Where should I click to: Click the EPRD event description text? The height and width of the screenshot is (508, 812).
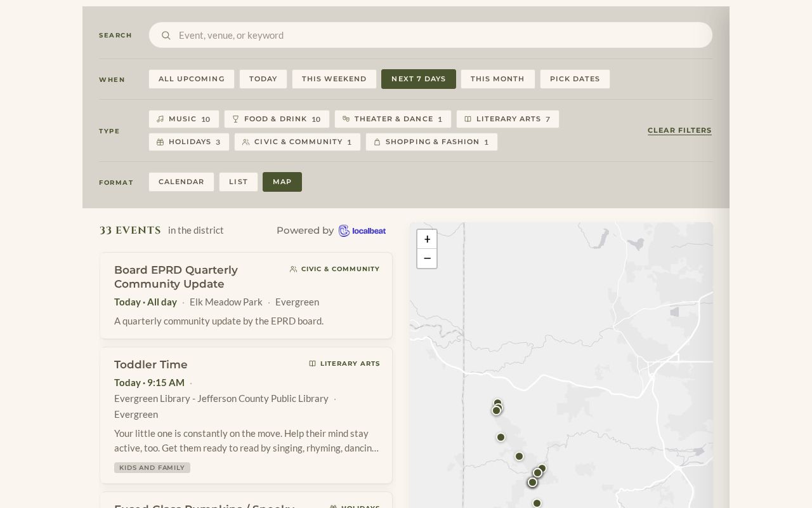click(219, 321)
